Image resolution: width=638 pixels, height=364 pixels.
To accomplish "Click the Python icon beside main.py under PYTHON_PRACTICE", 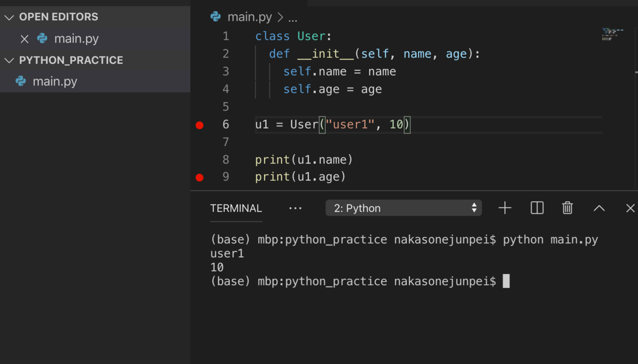I will click(x=21, y=81).
